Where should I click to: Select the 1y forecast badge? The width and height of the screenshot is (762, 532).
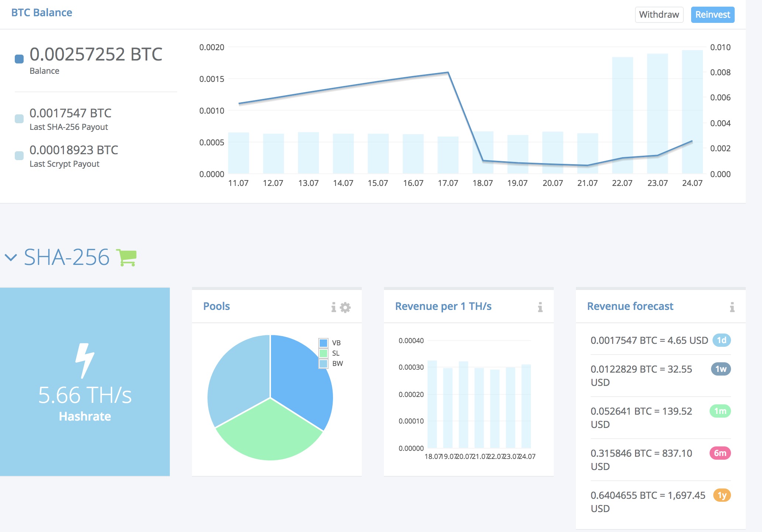pos(722,495)
